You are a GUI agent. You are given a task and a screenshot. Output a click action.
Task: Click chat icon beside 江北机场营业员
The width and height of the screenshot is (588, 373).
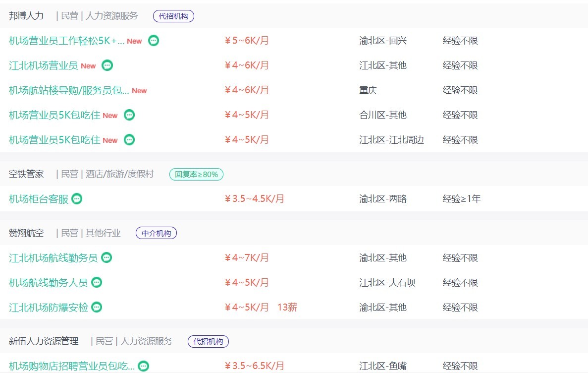[x=107, y=65]
